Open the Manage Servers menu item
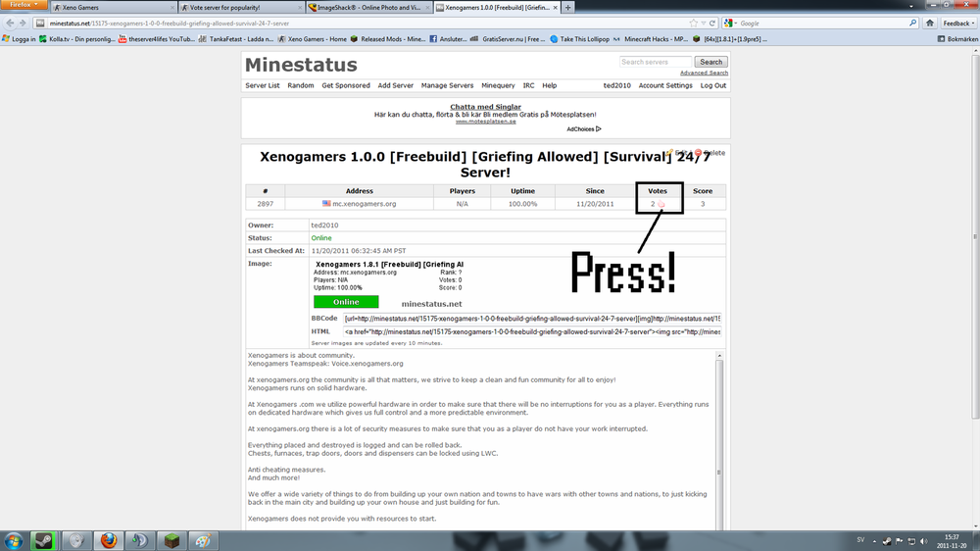The width and height of the screenshot is (980, 551). click(x=447, y=85)
